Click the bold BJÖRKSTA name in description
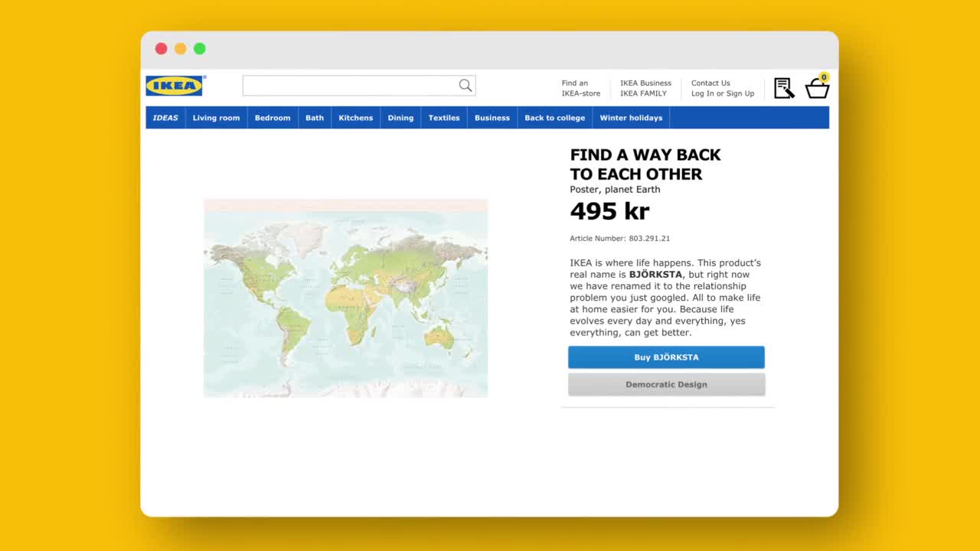Screen dimensions: 980x551 [655, 275]
